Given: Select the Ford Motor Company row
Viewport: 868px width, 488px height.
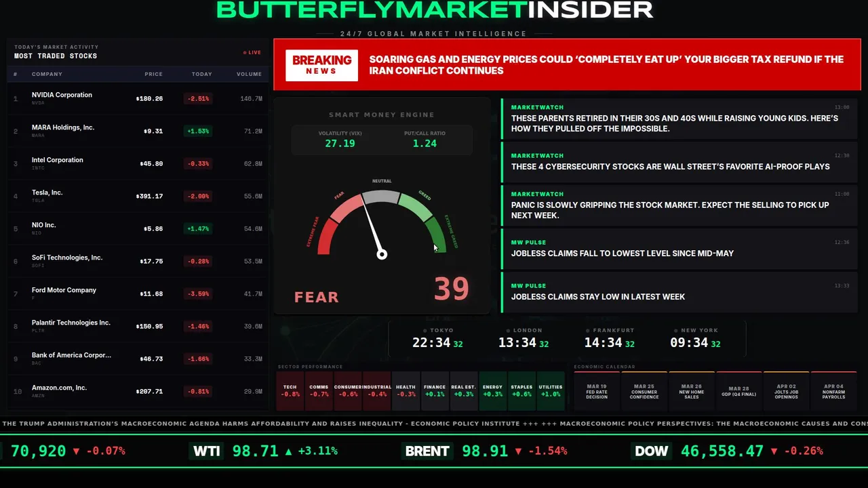Looking at the screenshot, I should click(x=138, y=293).
